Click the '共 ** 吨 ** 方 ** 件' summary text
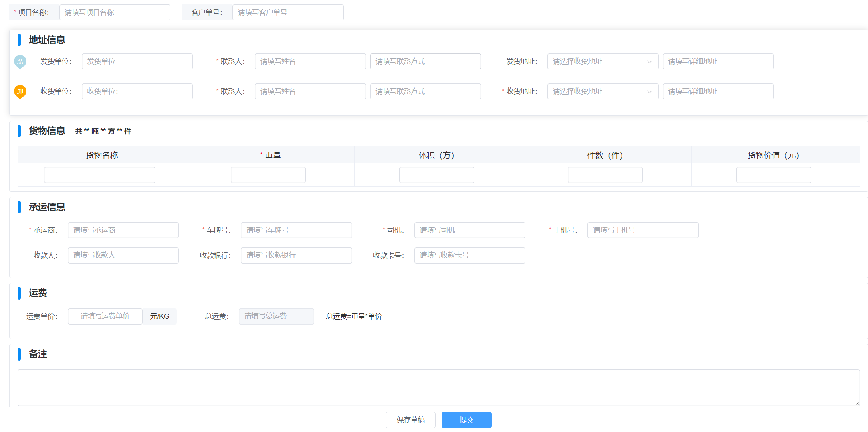The height and width of the screenshot is (432, 868). tap(103, 131)
